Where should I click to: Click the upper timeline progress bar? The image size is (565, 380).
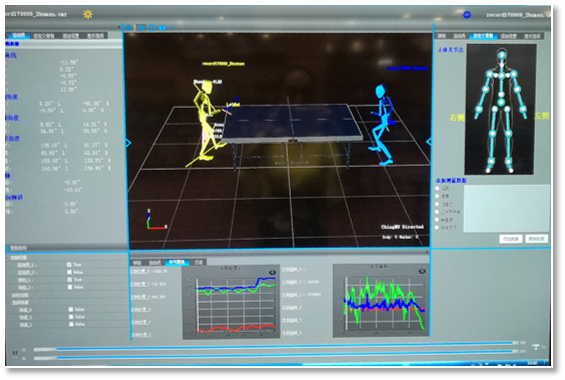point(276,347)
